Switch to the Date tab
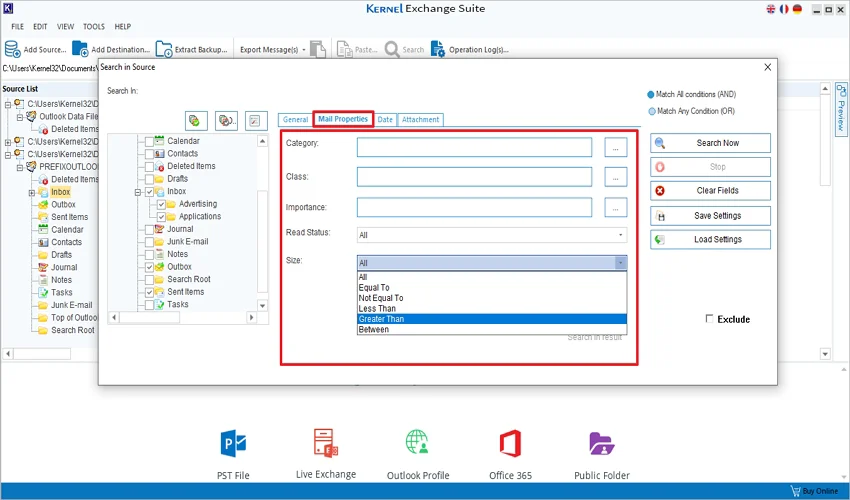The height and width of the screenshot is (500, 850). [385, 119]
